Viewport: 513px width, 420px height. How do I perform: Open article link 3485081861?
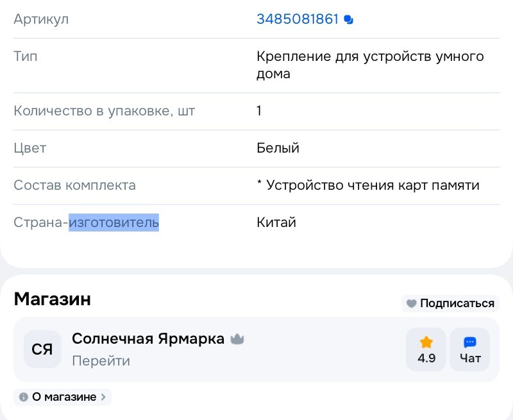[298, 19]
